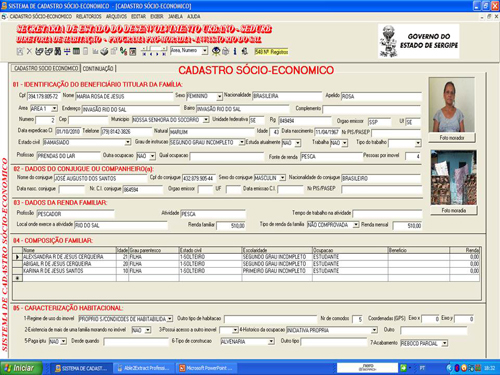Open the RELATORIOS menu
The image size is (500, 375).
click(88, 16)
